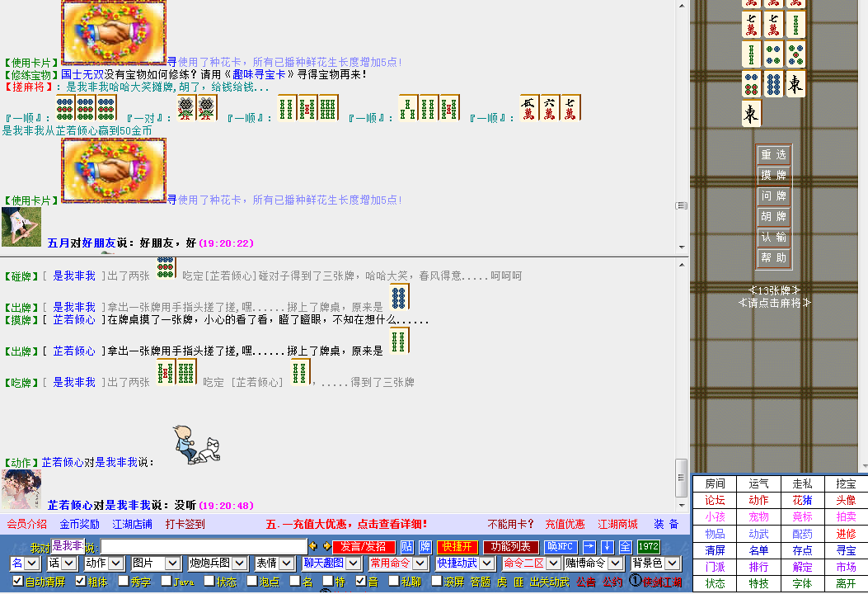The image size is (868, 594).
Task: Enable the Java checkbox
Action: pos(166,581)
